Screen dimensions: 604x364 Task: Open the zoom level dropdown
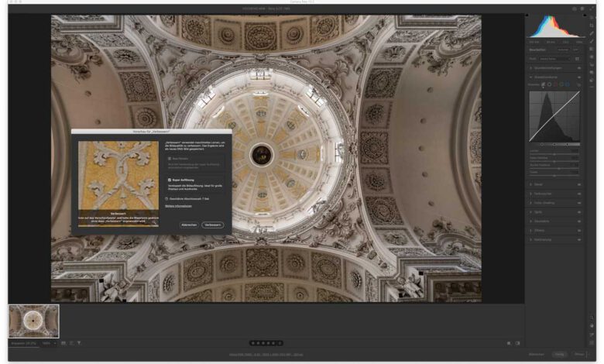point(49,343)
